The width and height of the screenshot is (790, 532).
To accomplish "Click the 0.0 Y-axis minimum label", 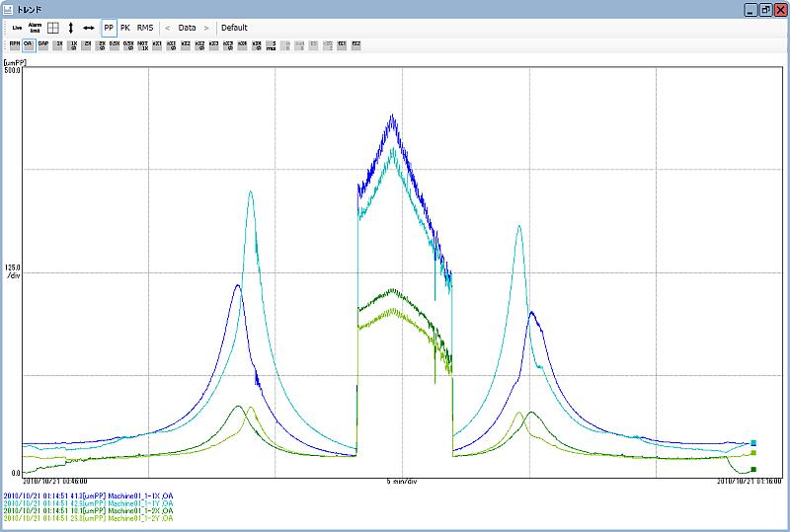I will [x=15, y=473].
